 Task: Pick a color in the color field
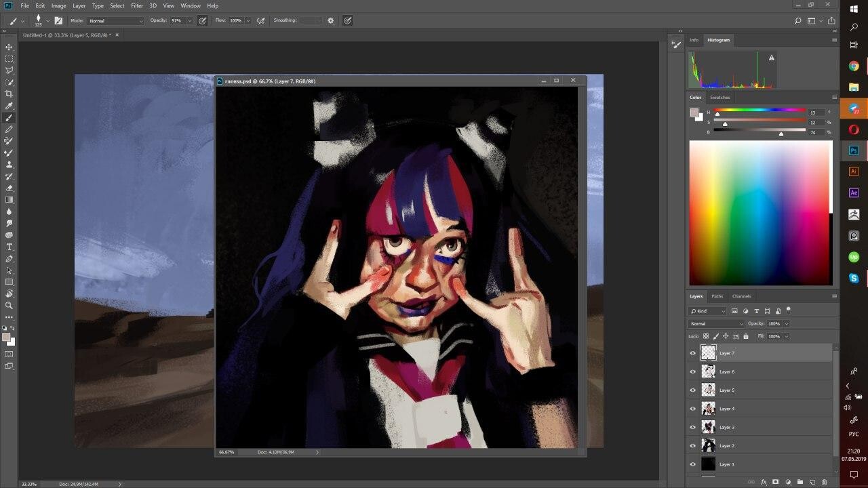pos(760,213)
